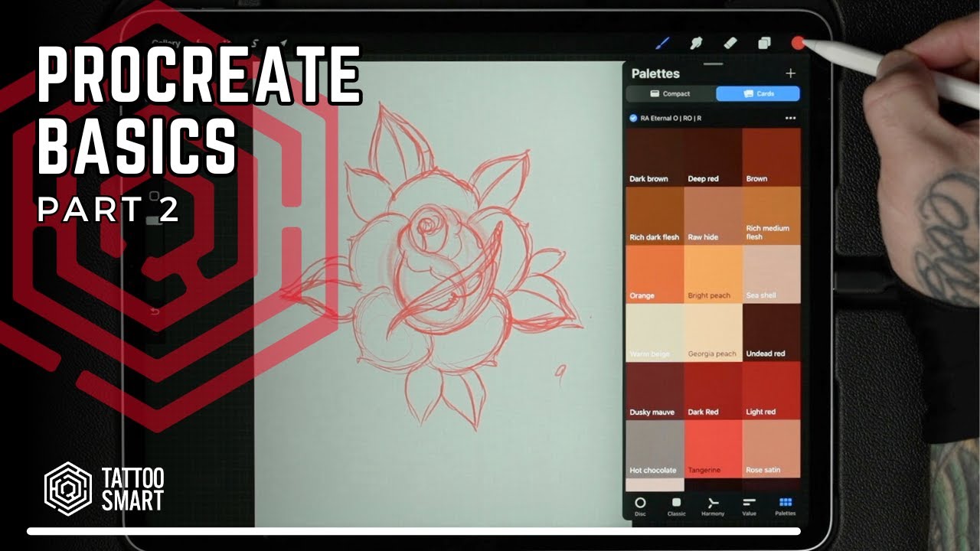Click the RA Eternal O | RO | R title
The height and width of the screenshot is (551, 980).
[671, 119]
